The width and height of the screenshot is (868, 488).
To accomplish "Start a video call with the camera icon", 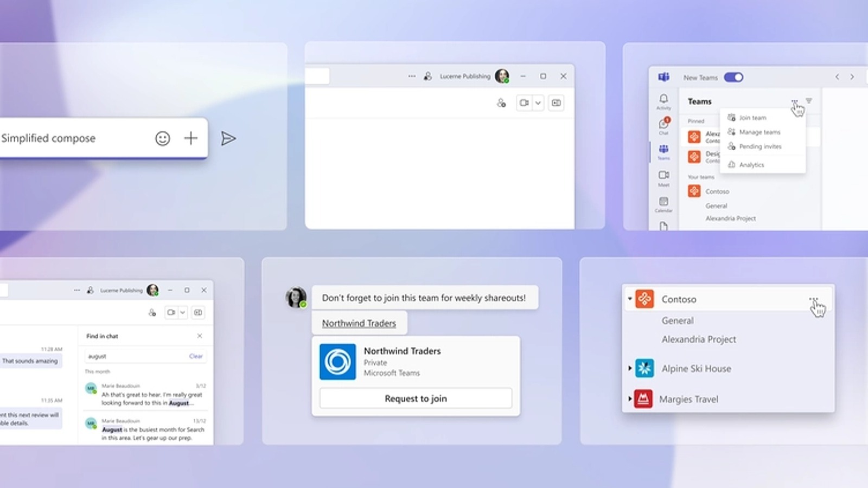I will point(524,102).
